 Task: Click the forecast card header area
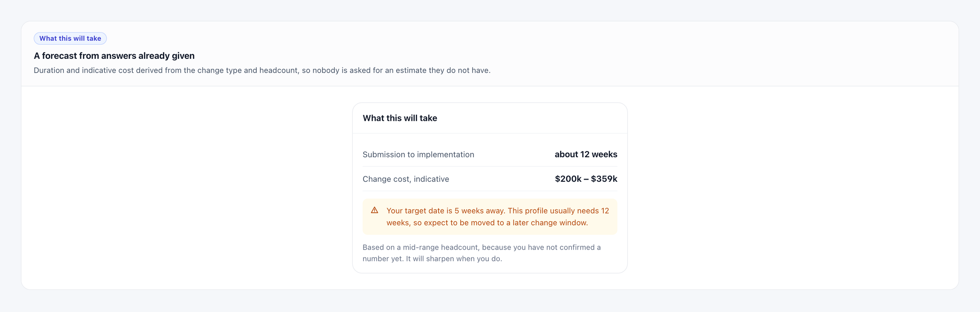490,118
